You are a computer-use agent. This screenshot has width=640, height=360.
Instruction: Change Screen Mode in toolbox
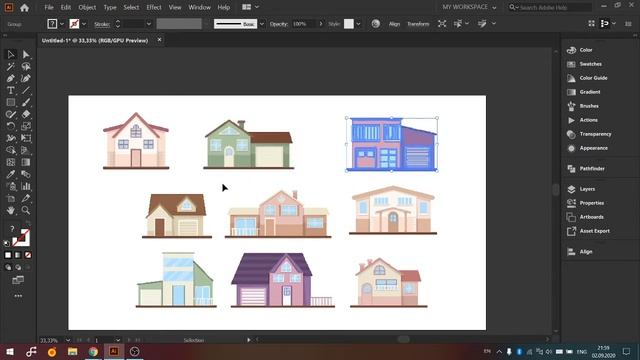click(x=18, y=280)
